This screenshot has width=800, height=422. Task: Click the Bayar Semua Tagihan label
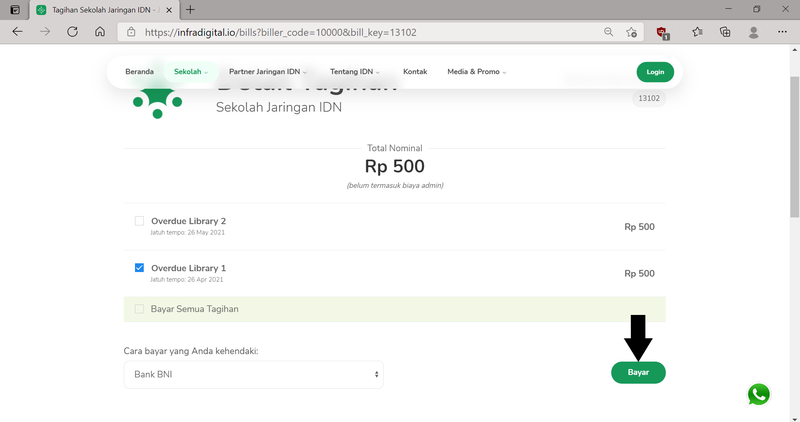coord(194,309)
